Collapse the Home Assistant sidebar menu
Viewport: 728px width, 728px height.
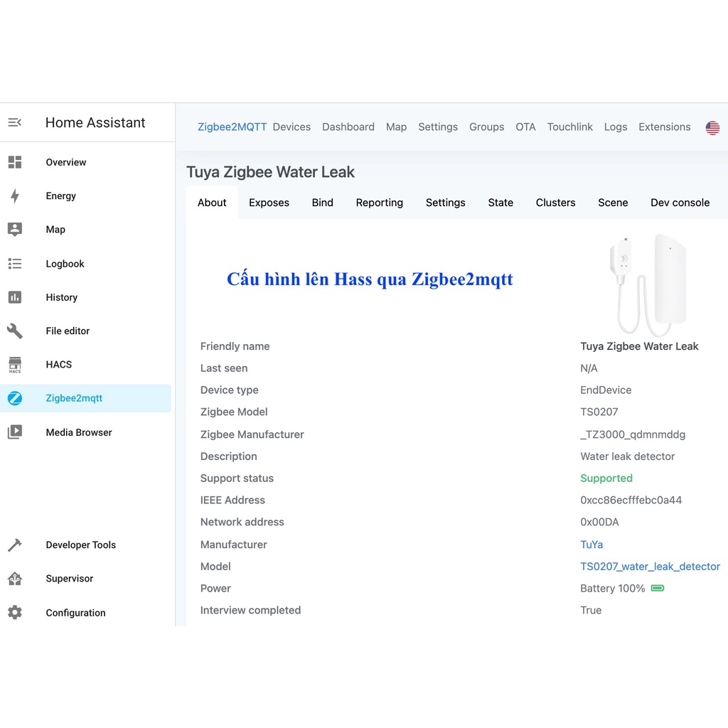pos(15,122)
